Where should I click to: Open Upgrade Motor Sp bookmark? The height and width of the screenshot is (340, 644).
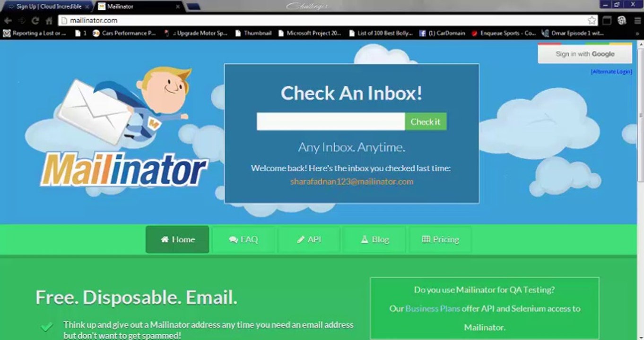pyautogui.click(x=196, y=34)
